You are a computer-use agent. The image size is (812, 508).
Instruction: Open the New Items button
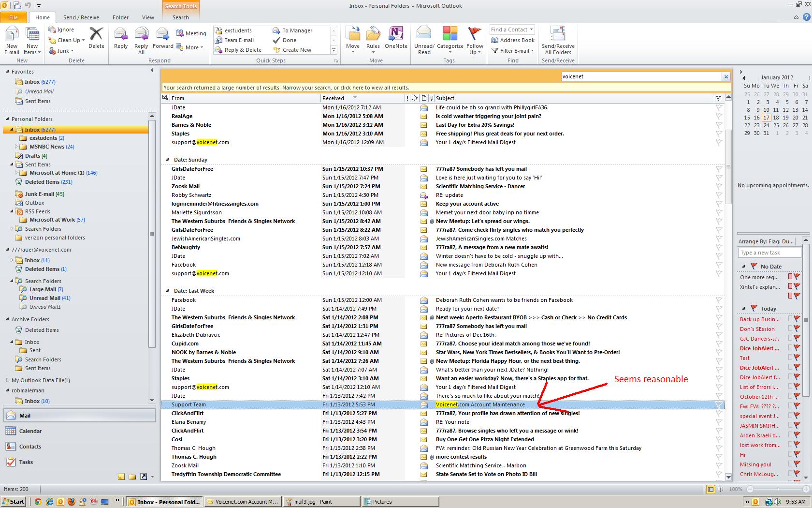point(32,41)
